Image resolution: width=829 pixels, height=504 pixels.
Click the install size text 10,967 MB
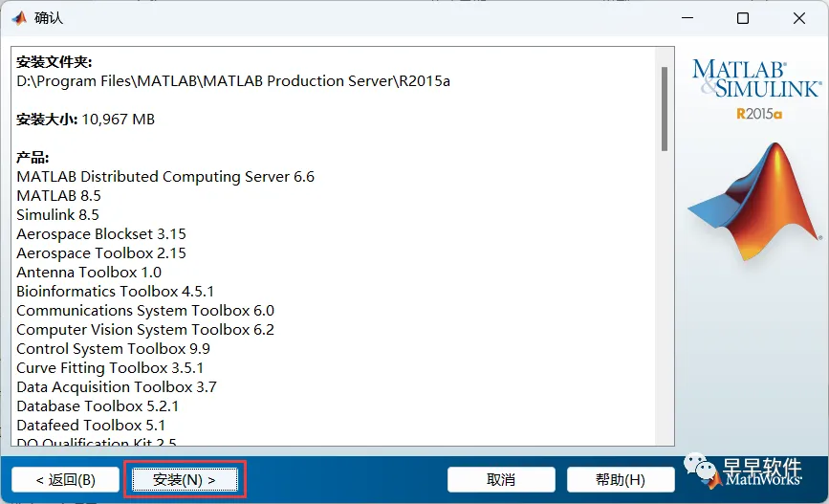(118, 119)
